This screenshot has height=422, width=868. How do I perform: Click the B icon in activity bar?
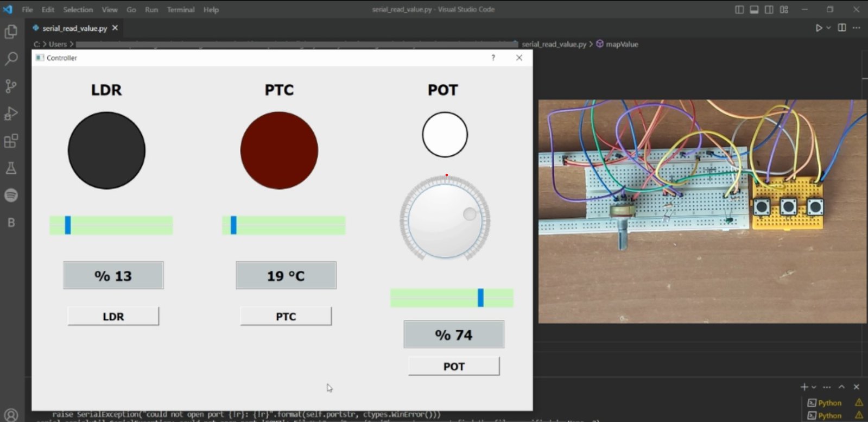[x=11, y=222]
